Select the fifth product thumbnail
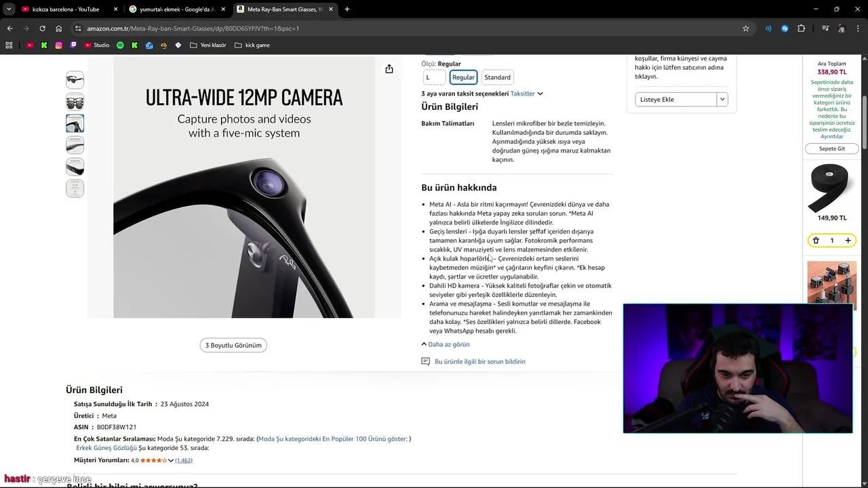Screen dimensions: 868x488 pos(75,167)
